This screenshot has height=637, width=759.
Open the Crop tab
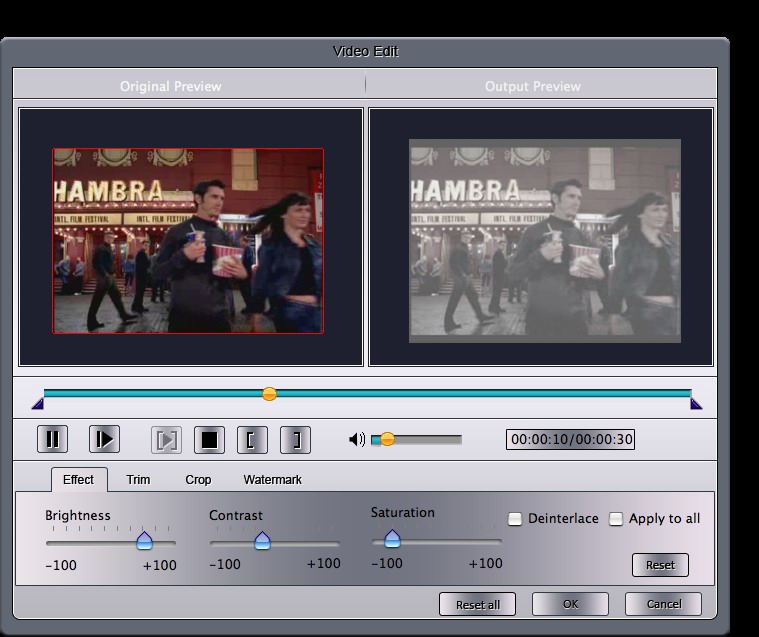point(198,480)
